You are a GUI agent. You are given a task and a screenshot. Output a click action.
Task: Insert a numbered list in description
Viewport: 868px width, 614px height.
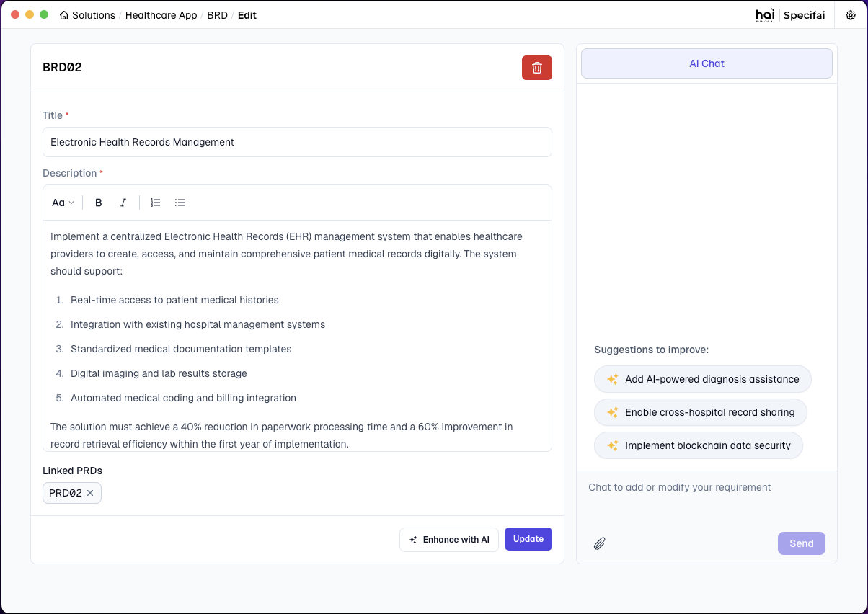(156, 203)
